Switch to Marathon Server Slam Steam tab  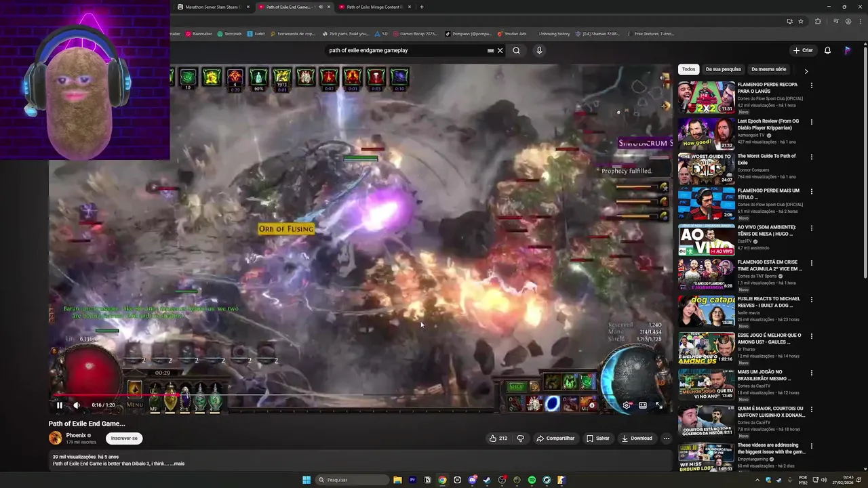pos(213,7)
